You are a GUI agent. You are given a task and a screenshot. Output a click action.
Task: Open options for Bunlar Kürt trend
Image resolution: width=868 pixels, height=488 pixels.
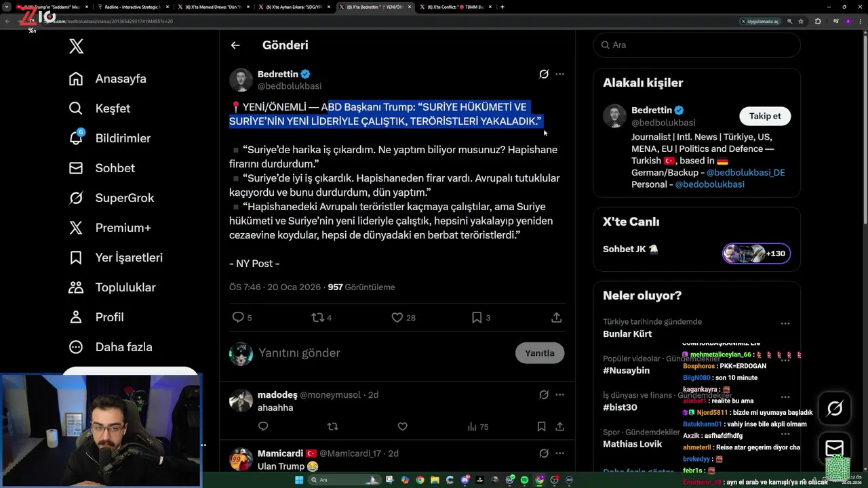point(785,324)
